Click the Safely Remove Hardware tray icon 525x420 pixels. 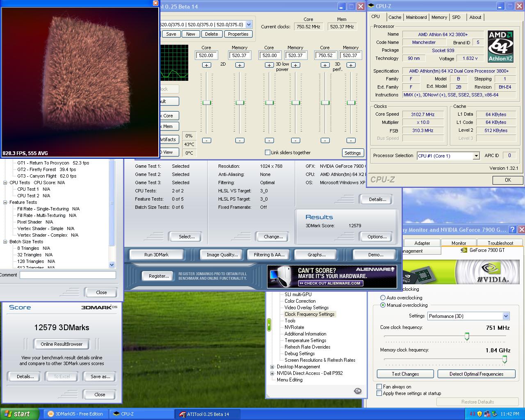click(494, 414)
